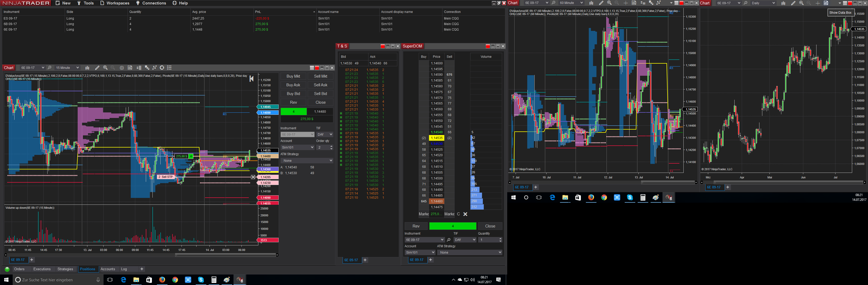Viewport: 868px width, 285px height.
Task: Open drawing tools in the Daily chart
Action: click(793, 3)
